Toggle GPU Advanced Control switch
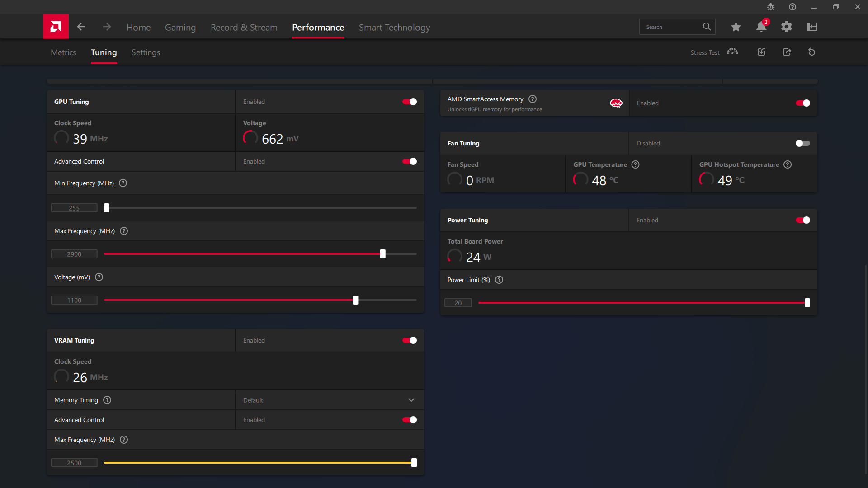The width and height of the screenshot is (868, 488). [410, 161]
